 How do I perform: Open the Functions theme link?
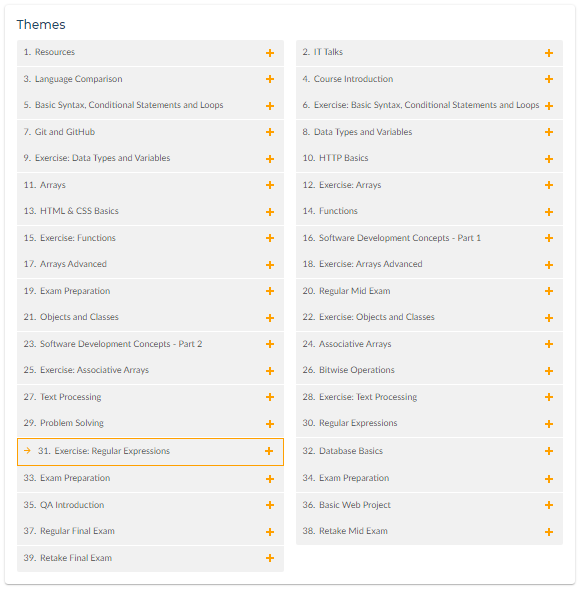point(429,211)
